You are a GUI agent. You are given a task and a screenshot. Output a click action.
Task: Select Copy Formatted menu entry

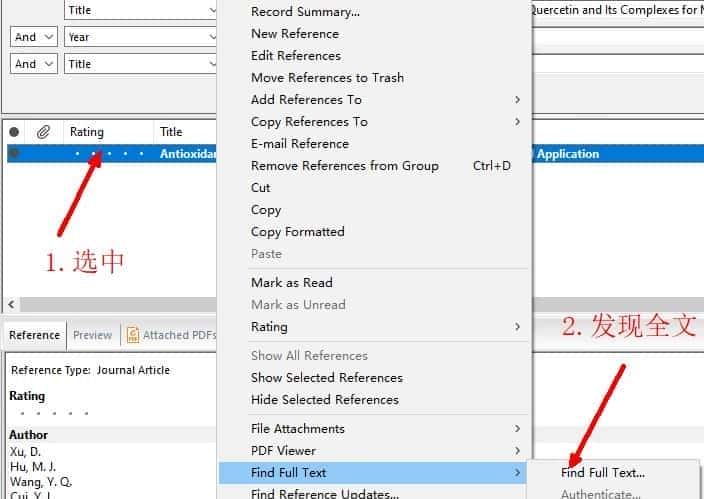coord(297,231)
